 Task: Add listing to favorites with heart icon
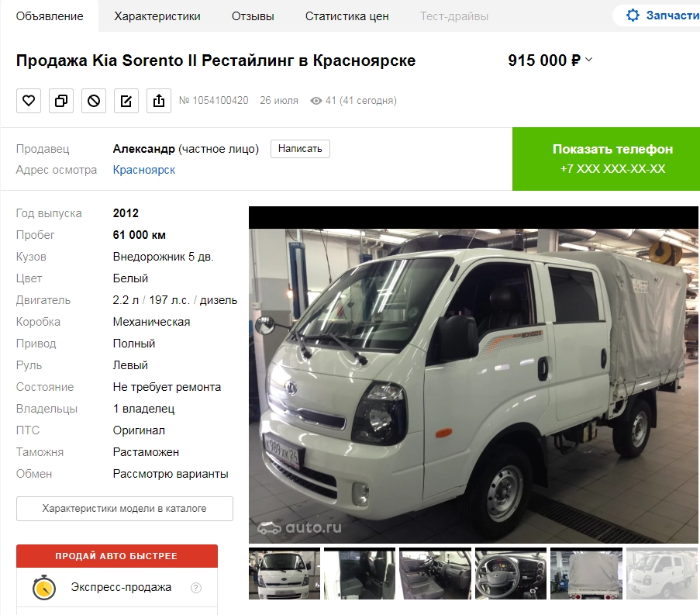(x=29, y=101)
